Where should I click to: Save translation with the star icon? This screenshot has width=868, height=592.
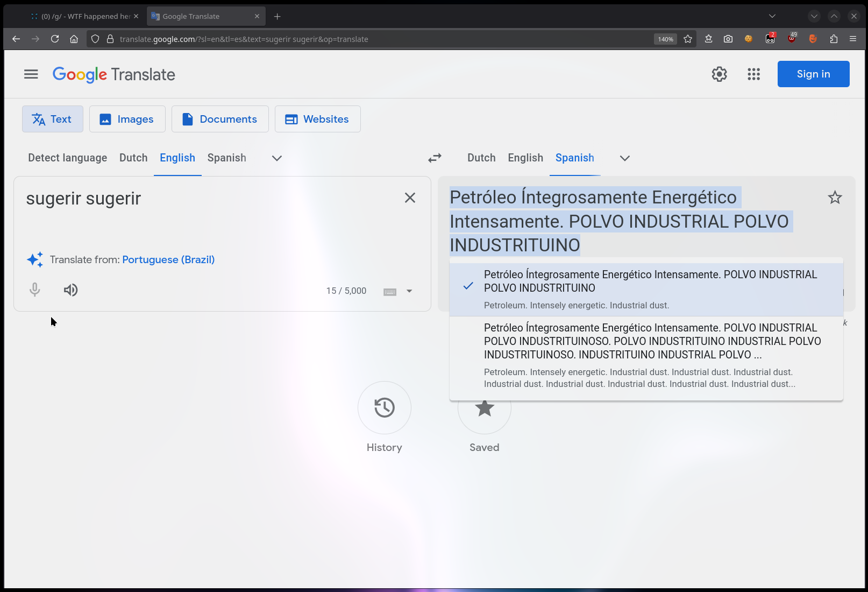point(835,198)
